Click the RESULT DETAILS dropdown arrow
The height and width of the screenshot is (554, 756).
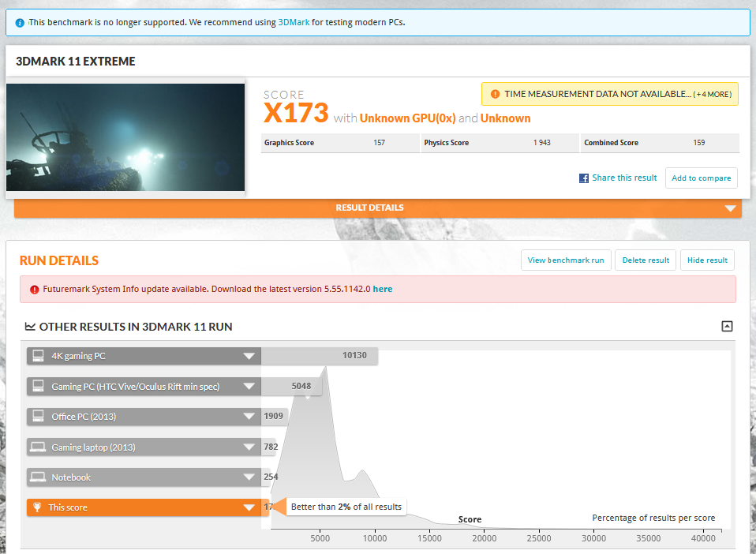tap(730, 208)
